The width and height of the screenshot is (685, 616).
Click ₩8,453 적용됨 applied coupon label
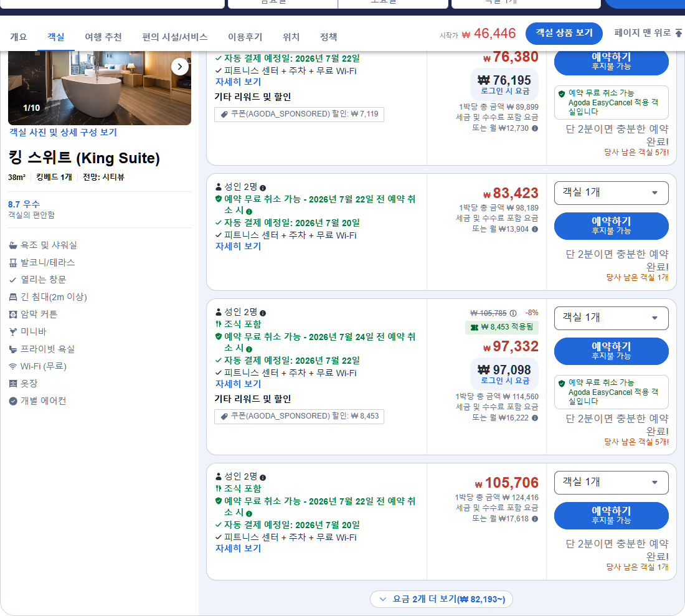[x=502, y=327]
